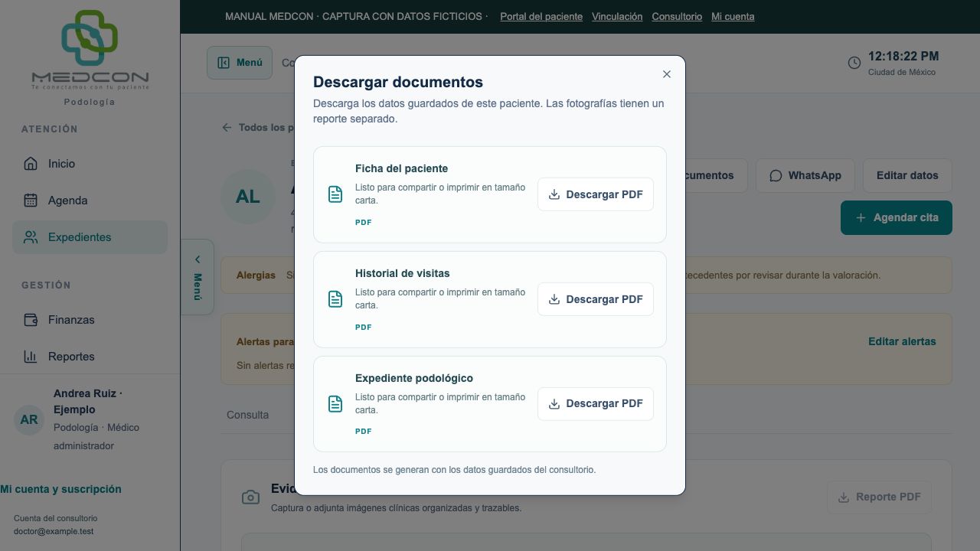Click the back arrow to all patients
This screenshot has height=551, width=980.
pos(227,128)
